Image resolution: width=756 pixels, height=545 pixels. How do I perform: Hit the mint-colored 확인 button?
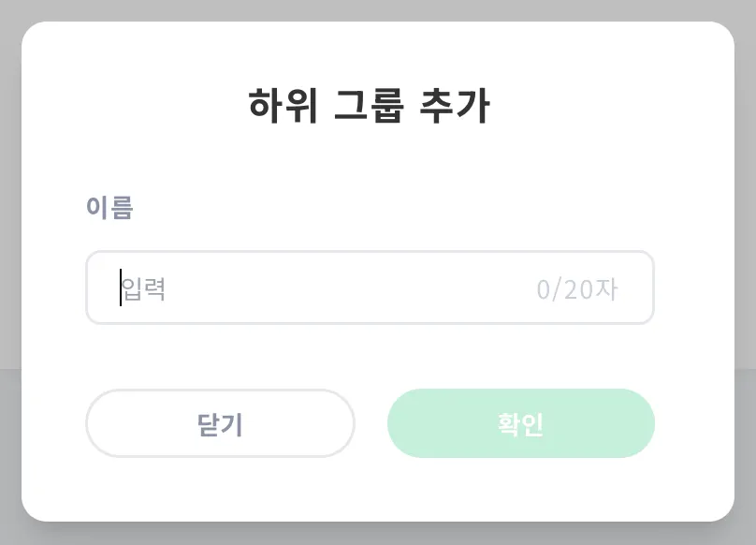click(x=520, y=423)
